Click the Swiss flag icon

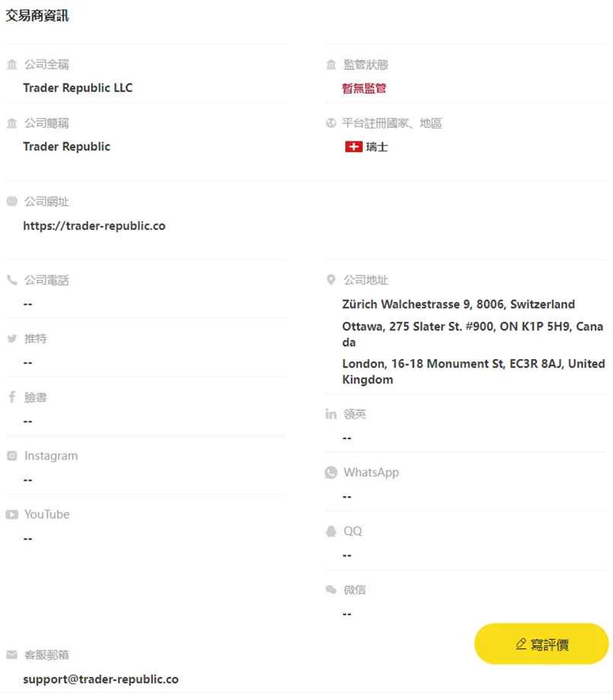pos(354,146)
